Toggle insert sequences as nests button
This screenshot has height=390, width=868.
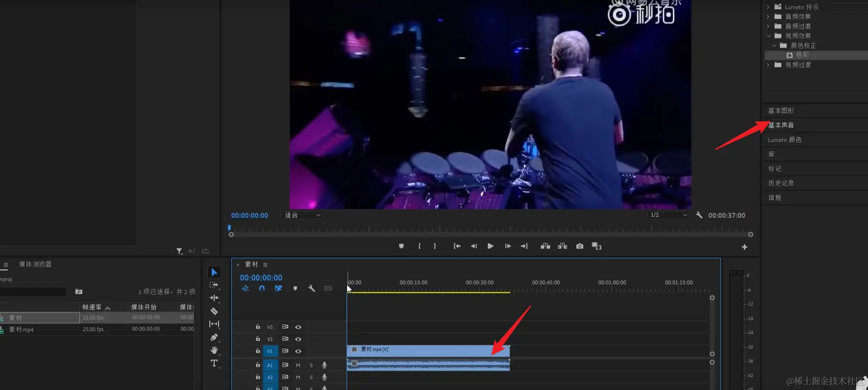coord(245,288)
